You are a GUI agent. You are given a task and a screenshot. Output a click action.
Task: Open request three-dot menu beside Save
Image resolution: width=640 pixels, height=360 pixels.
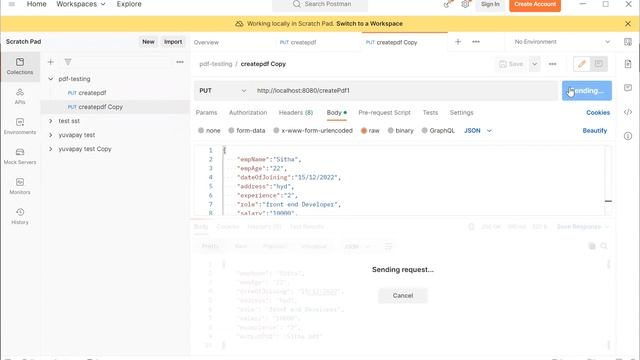click(x=552, y=64)
